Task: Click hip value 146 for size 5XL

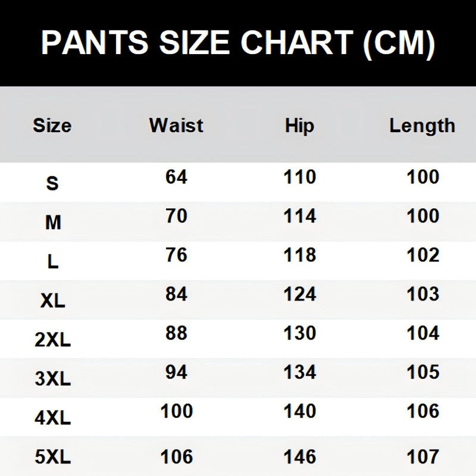Action: [x=300, y=456]
